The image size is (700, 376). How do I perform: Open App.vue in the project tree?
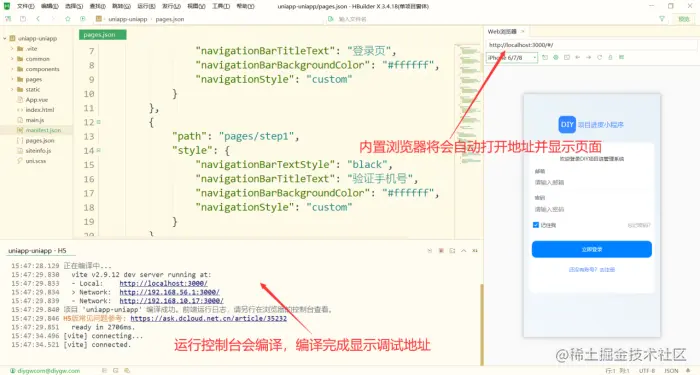(x=37, y=100)
